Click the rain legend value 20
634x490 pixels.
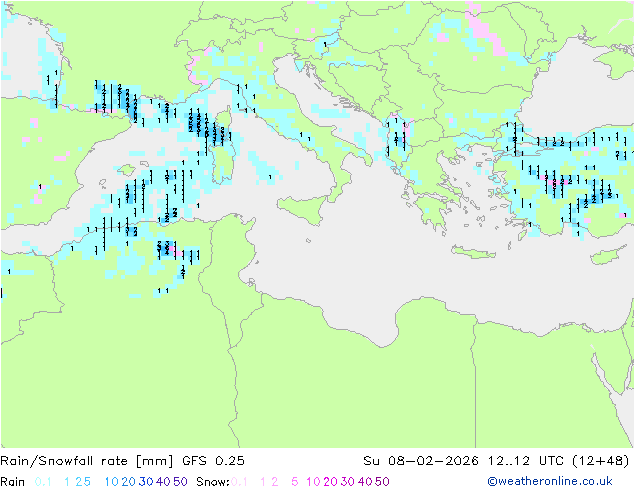point(128,482)
